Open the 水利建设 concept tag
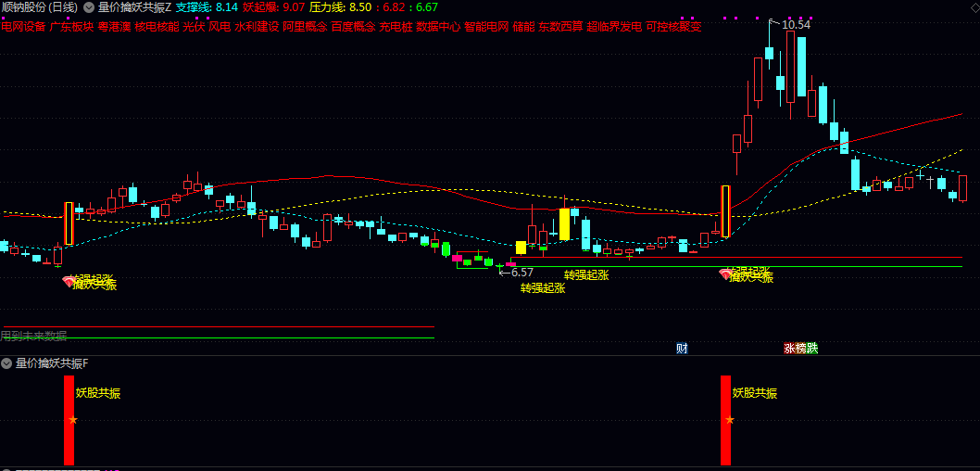This screenshot has width=980, height=471. pos(257,26)
